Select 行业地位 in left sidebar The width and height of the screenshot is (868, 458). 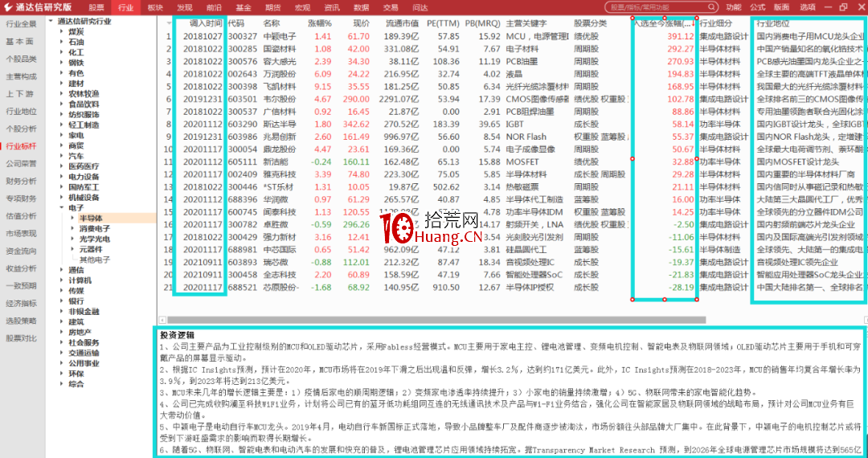[21, 111]
